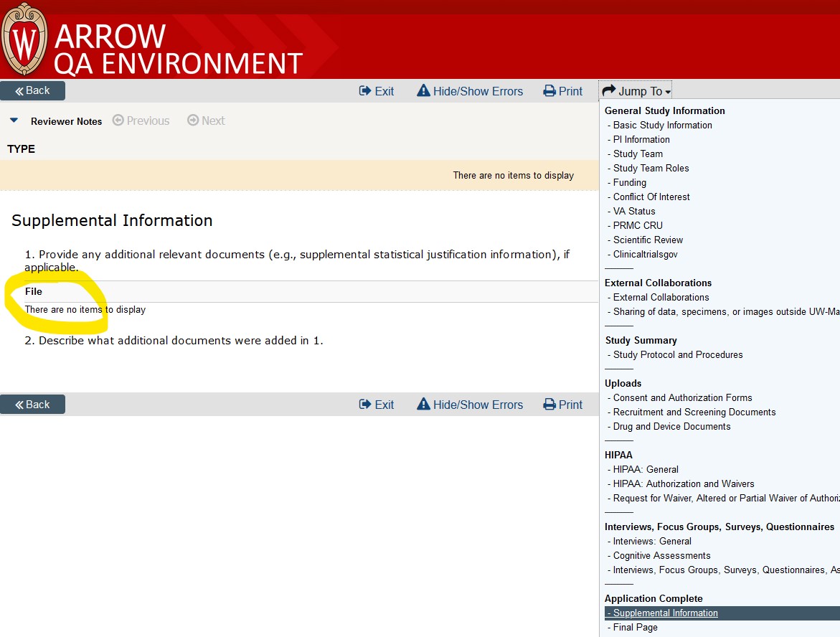
Task: Toggle the bottom Hide/Show Errors control
Action: coord(470,404)
